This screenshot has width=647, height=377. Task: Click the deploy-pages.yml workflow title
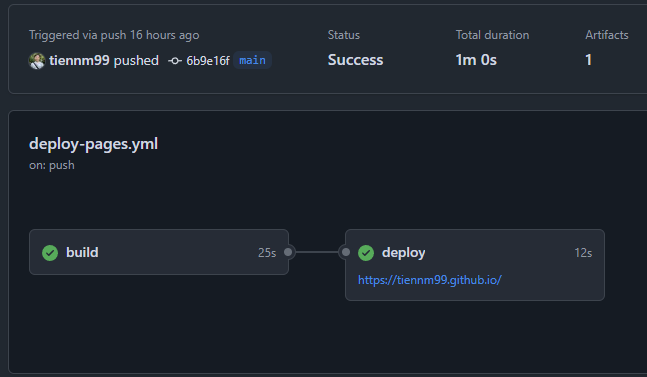[x=94, y=144]
